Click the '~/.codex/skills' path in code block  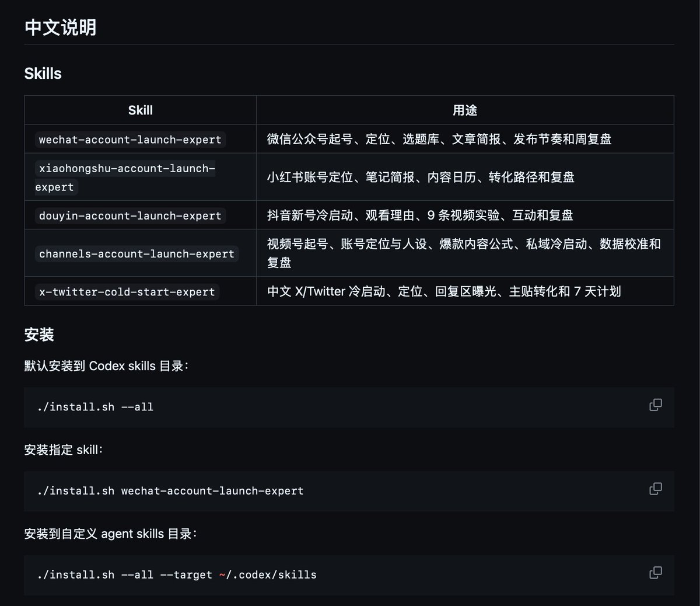[x=268, y=575]
